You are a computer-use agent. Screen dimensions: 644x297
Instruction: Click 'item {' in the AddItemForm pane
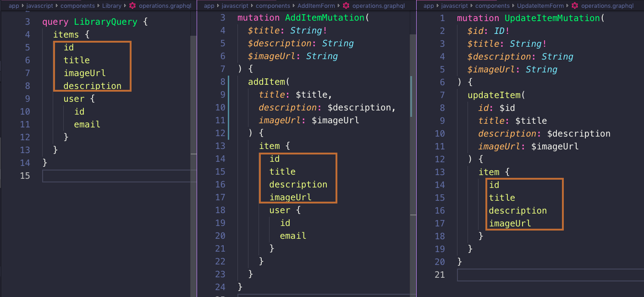tap(275, 146)
